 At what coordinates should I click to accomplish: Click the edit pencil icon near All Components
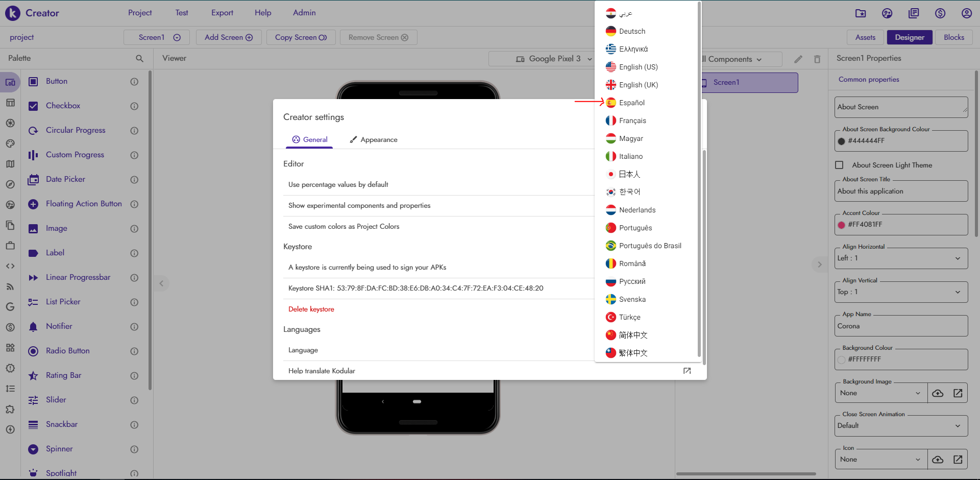pos(798,59)
